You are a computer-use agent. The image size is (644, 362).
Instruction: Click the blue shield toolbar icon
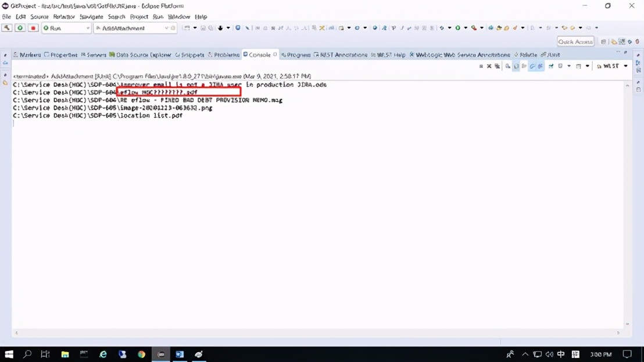point(238,28)
